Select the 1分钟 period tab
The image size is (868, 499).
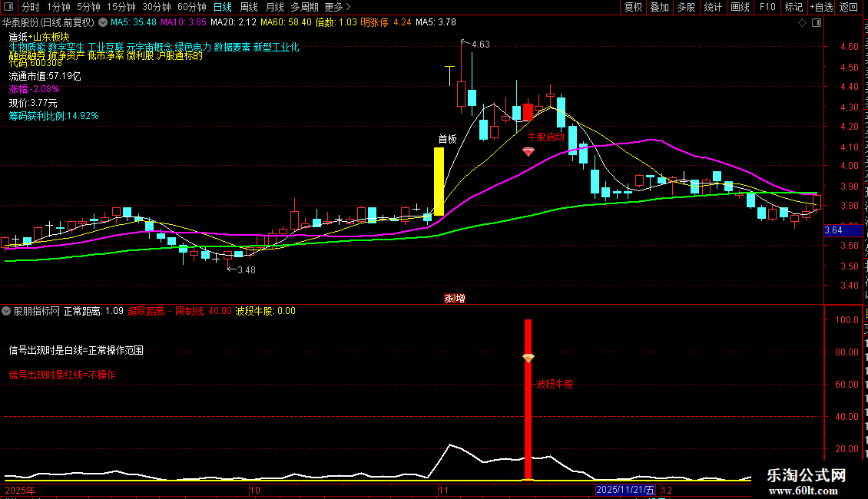(x=58, y=7)
